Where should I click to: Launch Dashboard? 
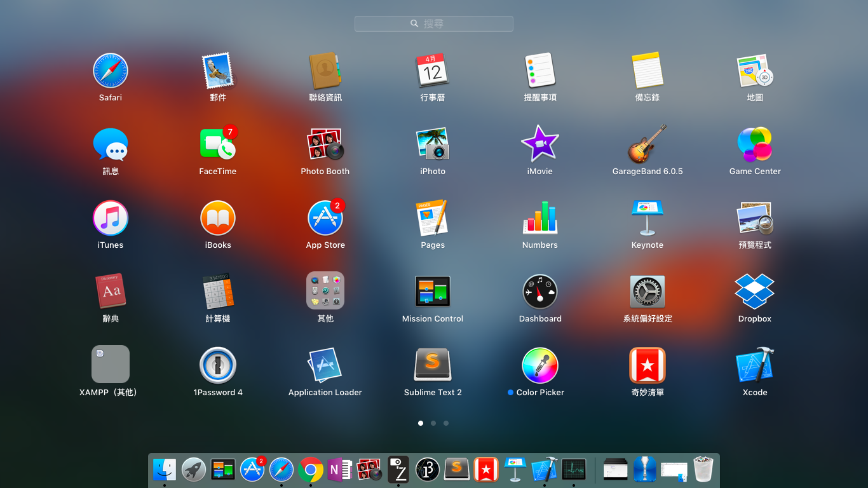click(x=540, y=292)
